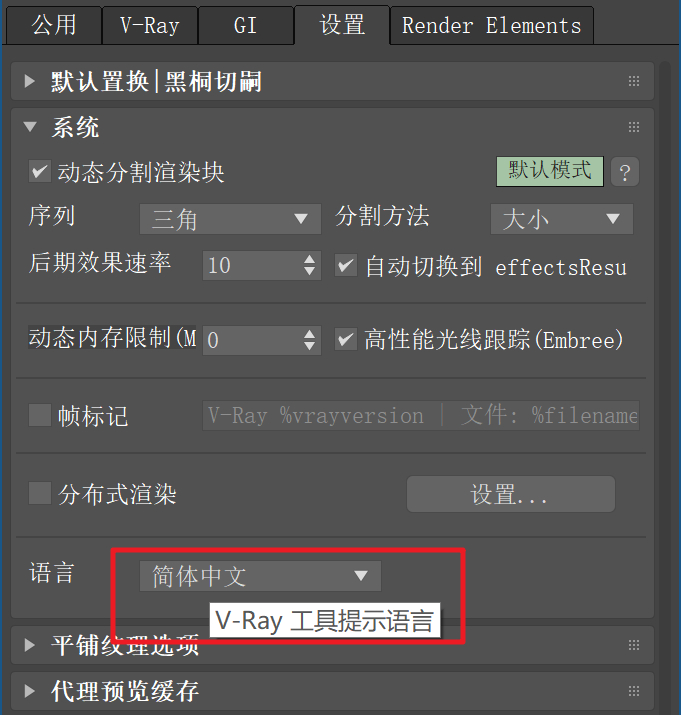Decrease 动态内存限制 value with down arrow

click(x=309, y=346)
